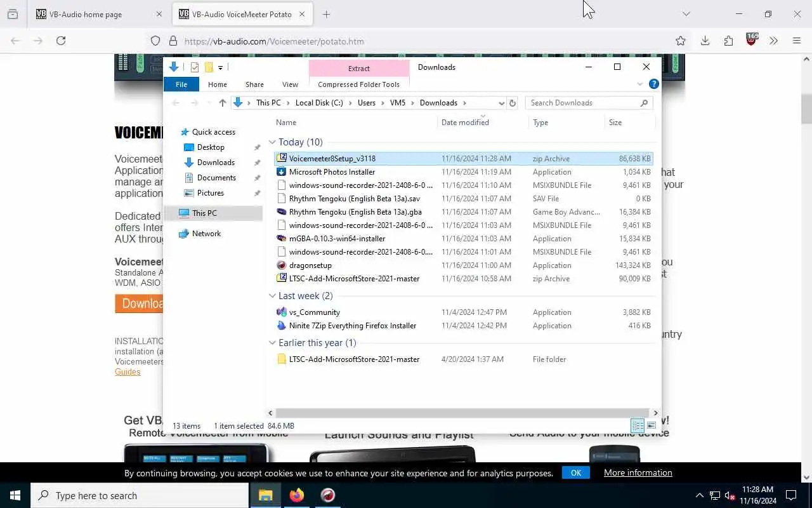Click Local Disk (C:) breadcrumb

click(319, 103)
